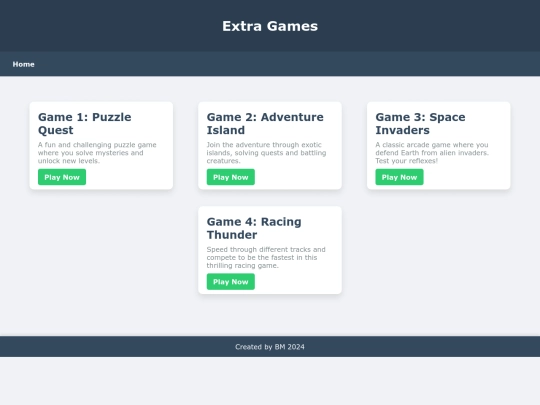The height and width of the screenshot is (405, 540).
Task: Click the Created by BM 2024 footer text
Action: 270,347
